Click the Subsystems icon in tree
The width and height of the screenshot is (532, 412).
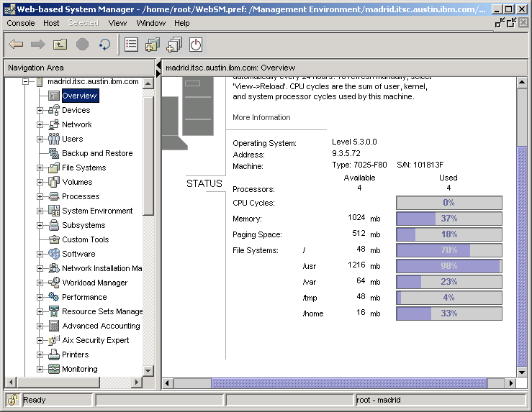pos(54,225)
